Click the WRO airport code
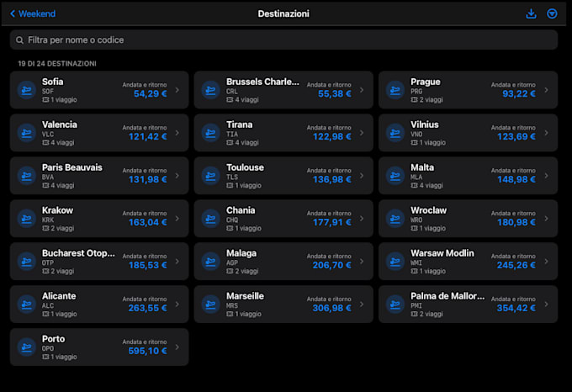Viewport: 572px width, 392px height. (x=416, y=220)
